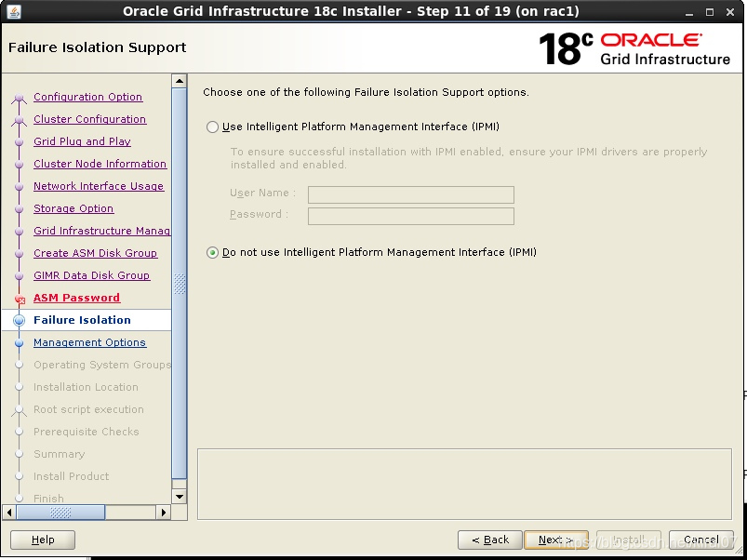The width and height of the screenshot is (747, 560).
Task: Click the Management Options step bullet
Action: (19, 343)
